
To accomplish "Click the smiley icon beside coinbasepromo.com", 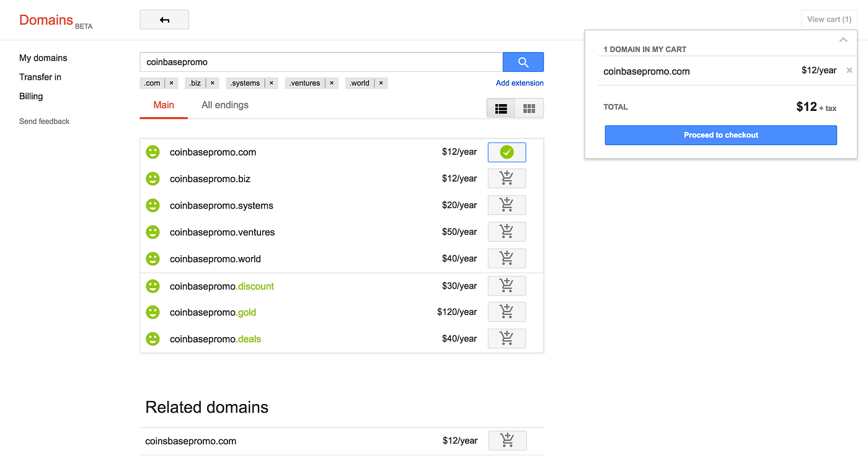I will click(x=153, y=152).
